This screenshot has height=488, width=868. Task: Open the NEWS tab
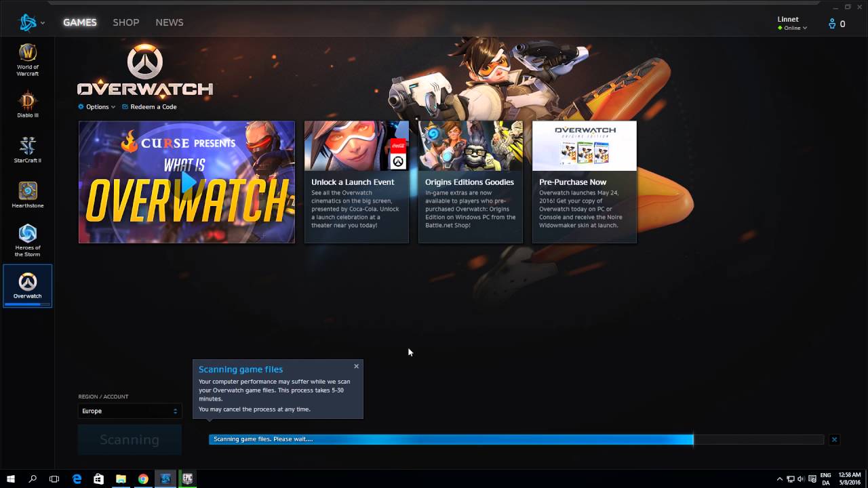click(170, 22)
